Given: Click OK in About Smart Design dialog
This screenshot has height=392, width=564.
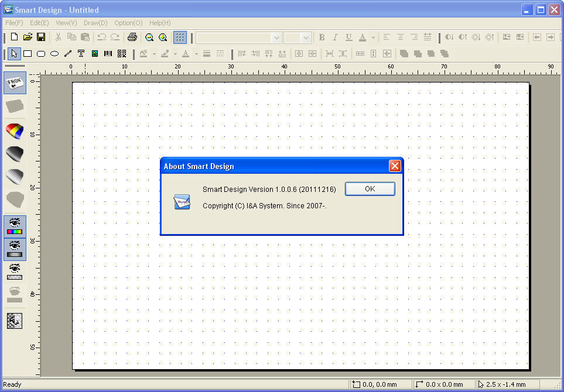Looking at the screenshot, I should (x=370, y=189).
